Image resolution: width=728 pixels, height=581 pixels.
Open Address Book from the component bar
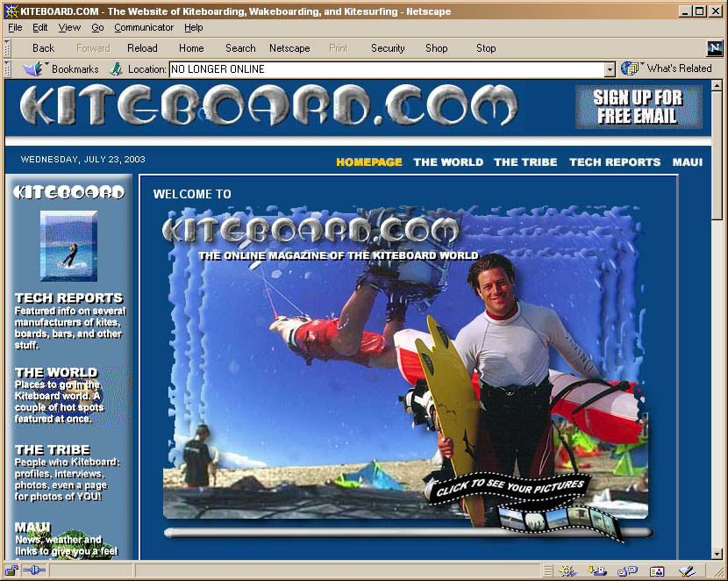point(657,570)
